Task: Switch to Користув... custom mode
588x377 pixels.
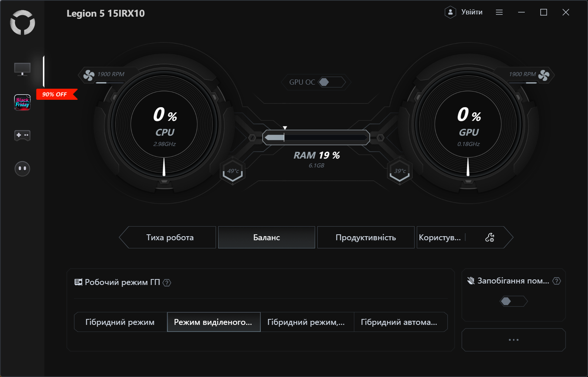Action: tap(440, 237)
